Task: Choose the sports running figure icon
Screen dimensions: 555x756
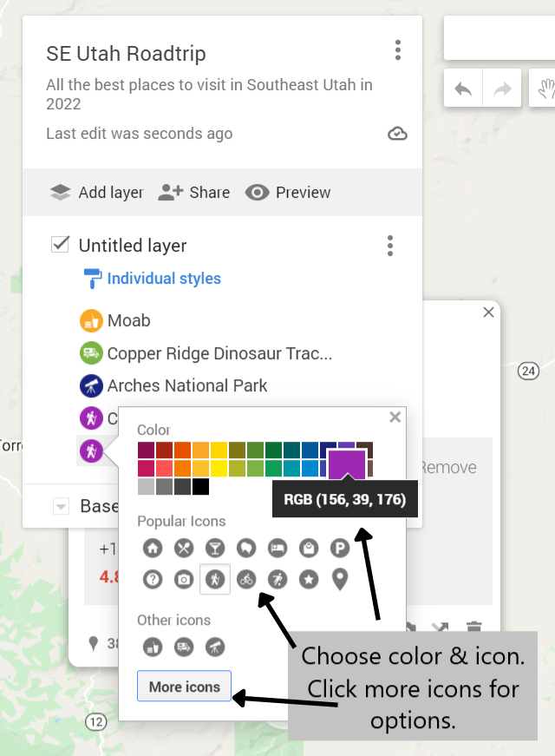Action: [277, 579]
